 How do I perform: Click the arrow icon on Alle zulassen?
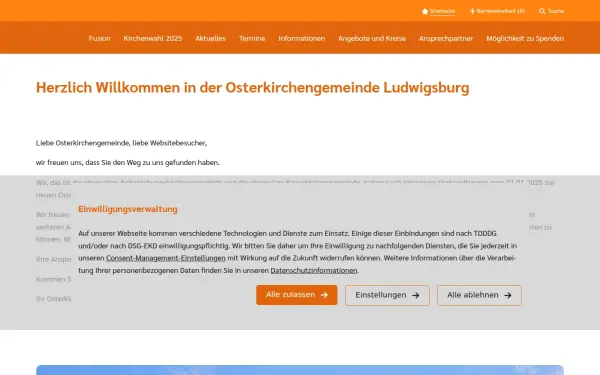tap(324, 295)
